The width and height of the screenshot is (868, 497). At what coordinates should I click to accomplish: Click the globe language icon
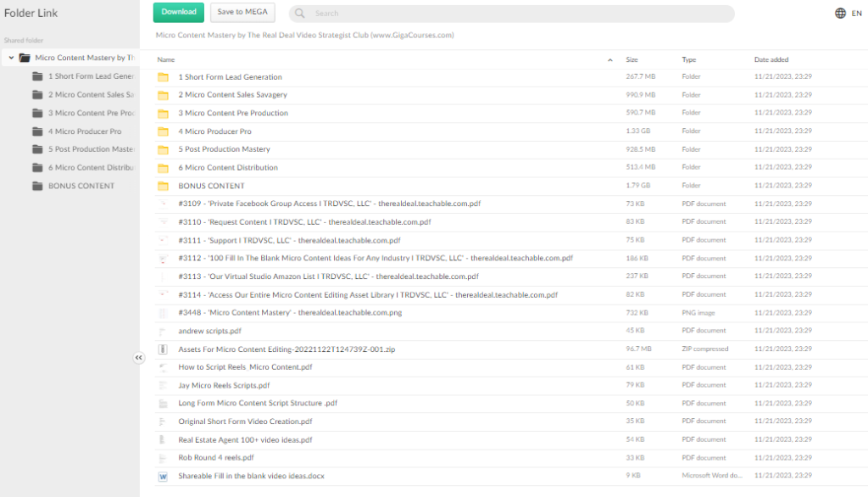(x=840, y=13)
